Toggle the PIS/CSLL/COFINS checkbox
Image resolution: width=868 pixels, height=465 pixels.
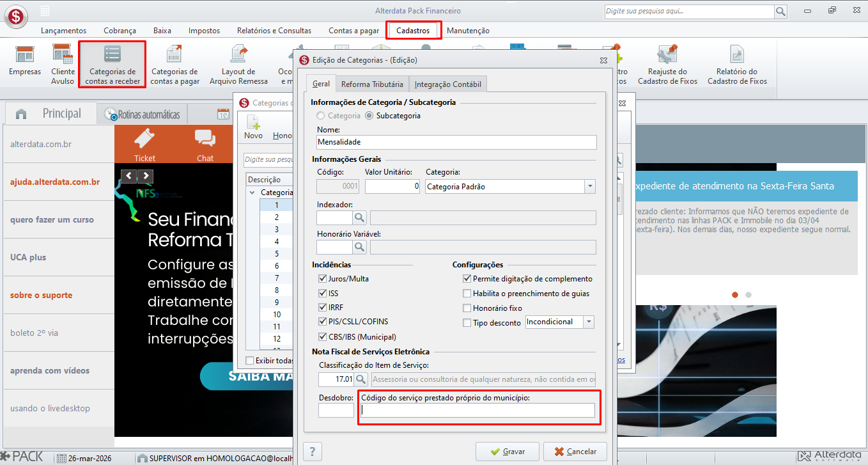pos(323,322)
